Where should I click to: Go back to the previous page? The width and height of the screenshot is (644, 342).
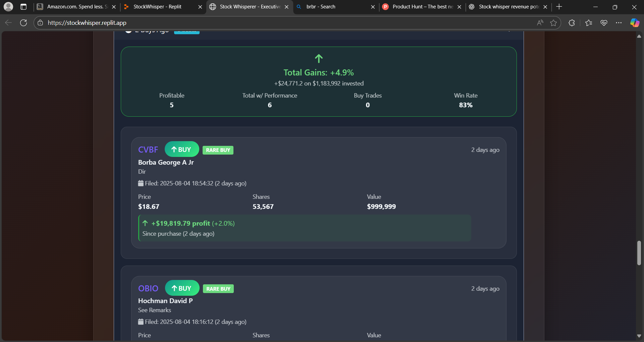point(8,23)
